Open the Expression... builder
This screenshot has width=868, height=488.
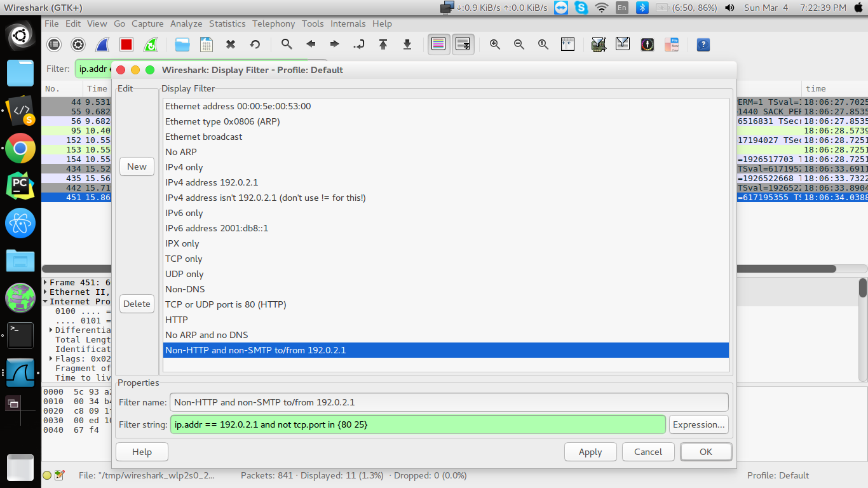click(x=698, y=424)
